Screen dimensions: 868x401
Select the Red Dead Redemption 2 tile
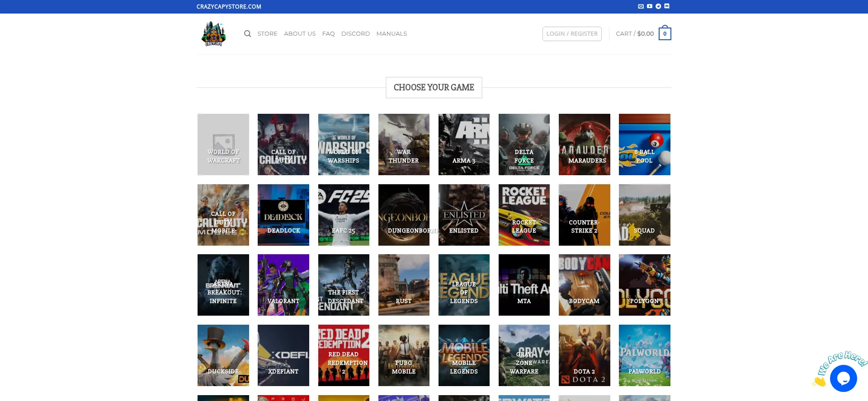pos(344,355)
